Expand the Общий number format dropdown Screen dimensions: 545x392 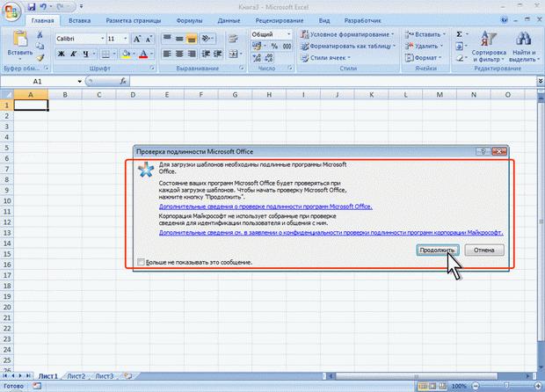288,34
